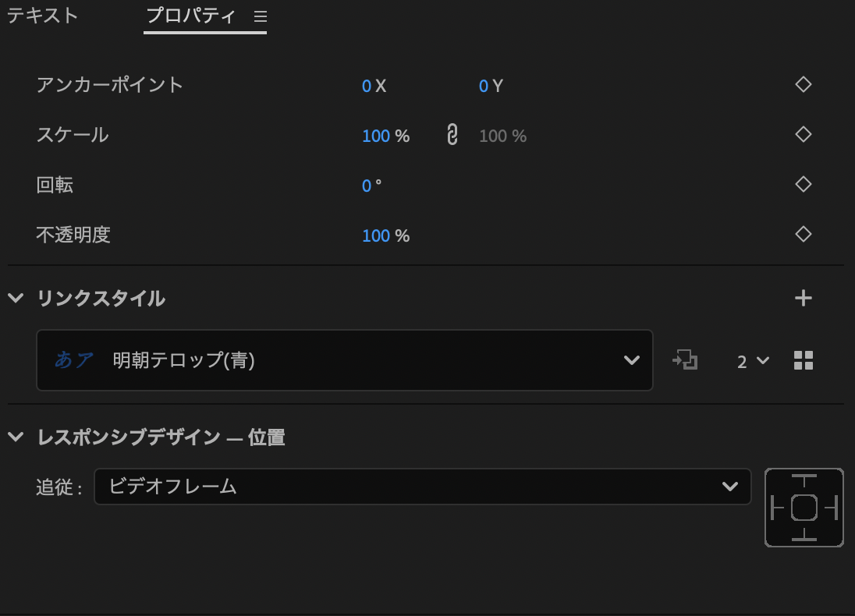This screenshot has height=616, width=855.
Task: Switch to the テキスト tab
Action: click(43, 16)
